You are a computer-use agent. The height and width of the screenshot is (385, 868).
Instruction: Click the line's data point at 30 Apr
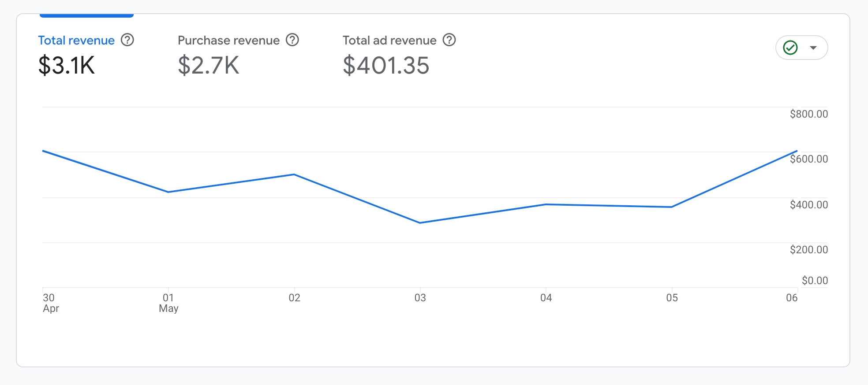tap(43, 151)
